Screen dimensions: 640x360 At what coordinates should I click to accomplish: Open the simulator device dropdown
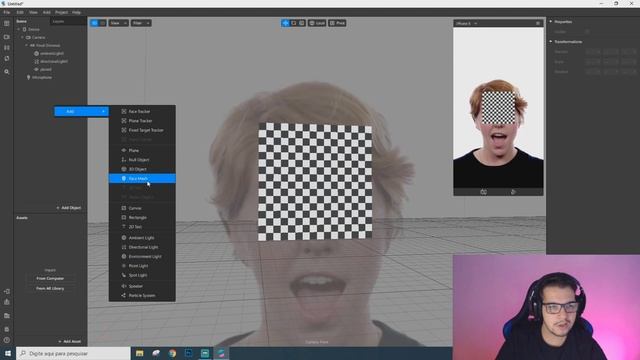pos(467,23)
